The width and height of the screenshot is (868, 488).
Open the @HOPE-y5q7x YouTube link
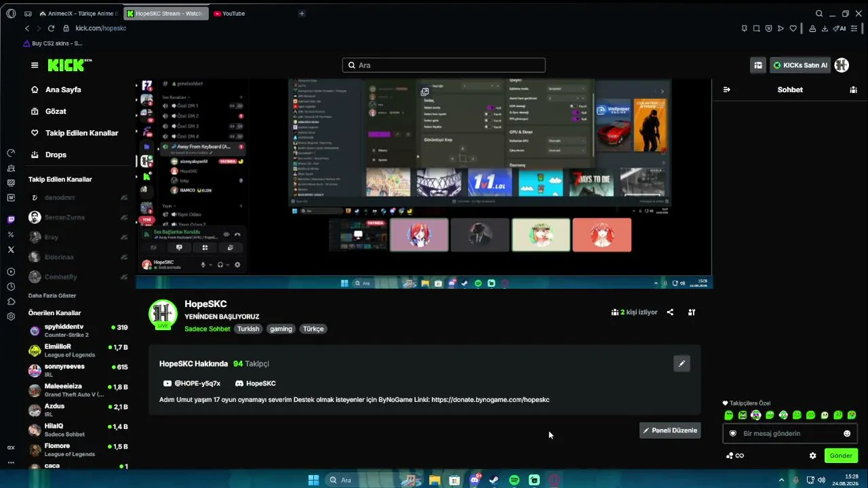click(x=192, y=384)
